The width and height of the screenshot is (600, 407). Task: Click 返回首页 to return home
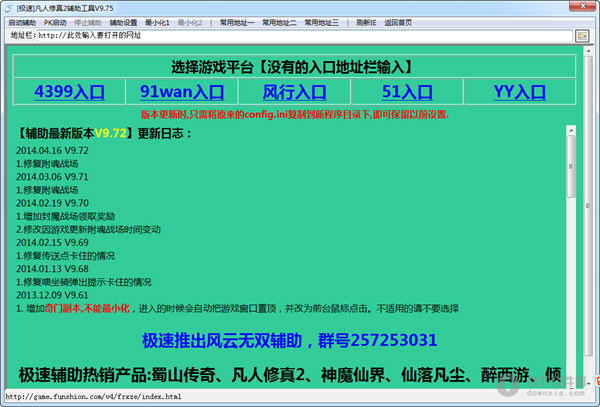tap(398, 23)
